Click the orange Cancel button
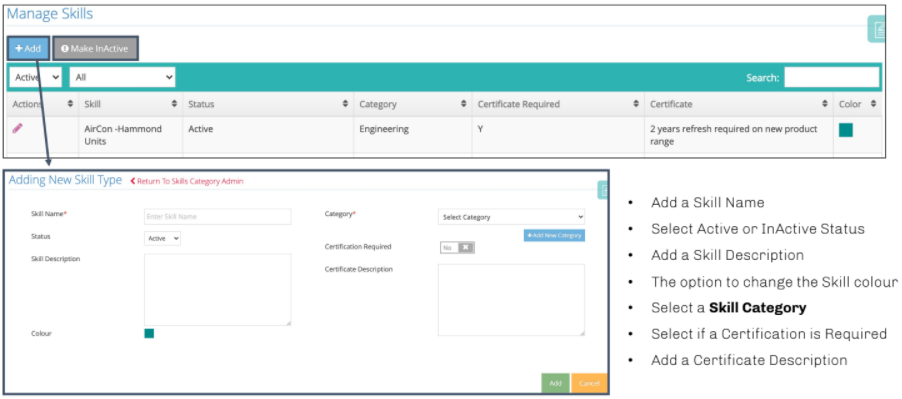The width and height of the screenshot is (902, 399). tap(589, 383)
